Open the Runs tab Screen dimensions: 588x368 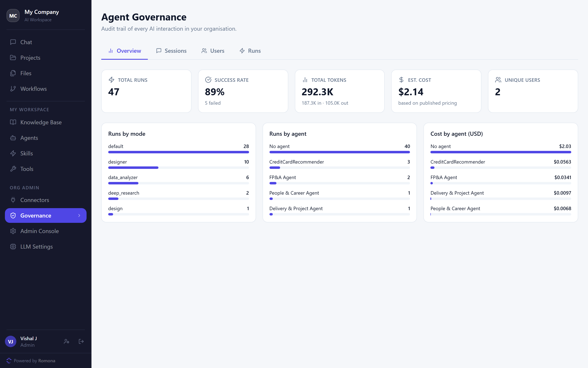(x=250, y=51)
